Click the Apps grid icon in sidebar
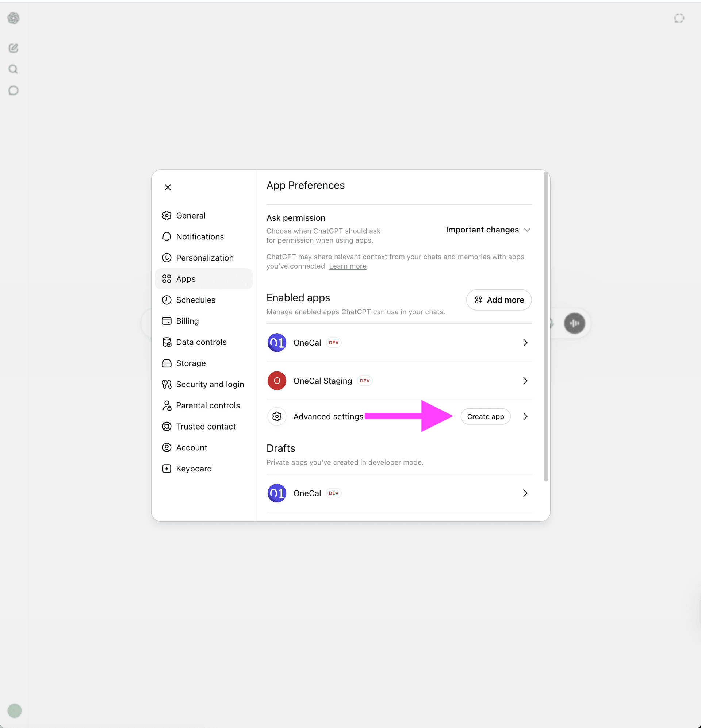Image resolution: width=701 pixels, height=728 pixels. 167,279
